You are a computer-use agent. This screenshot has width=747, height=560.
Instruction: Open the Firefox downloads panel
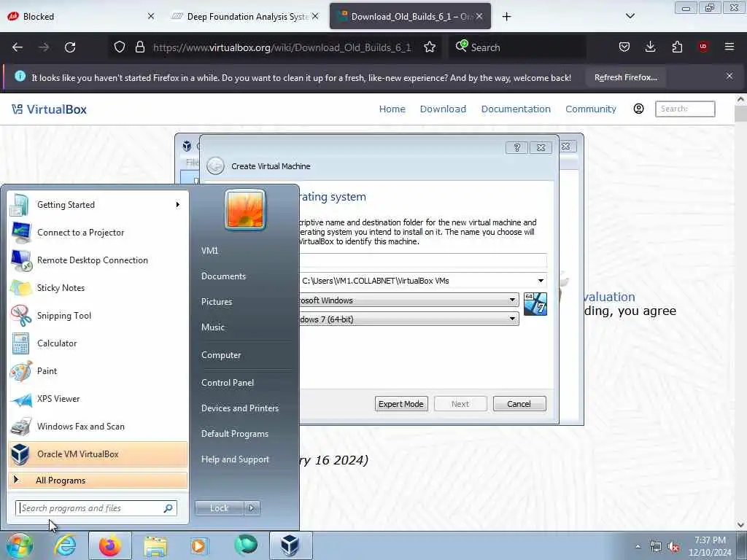pyautogui.click(x=650, y=47)
